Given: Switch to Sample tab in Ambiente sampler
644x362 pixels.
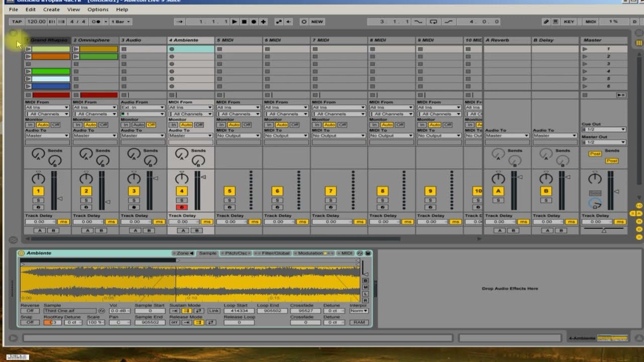Looking at the screenshot, I should pos(207,253).
